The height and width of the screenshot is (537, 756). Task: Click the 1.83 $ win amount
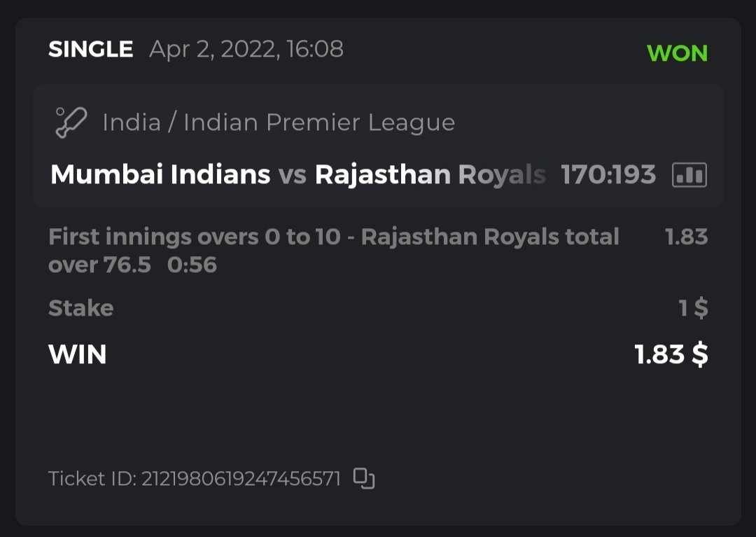pos(671,354)
